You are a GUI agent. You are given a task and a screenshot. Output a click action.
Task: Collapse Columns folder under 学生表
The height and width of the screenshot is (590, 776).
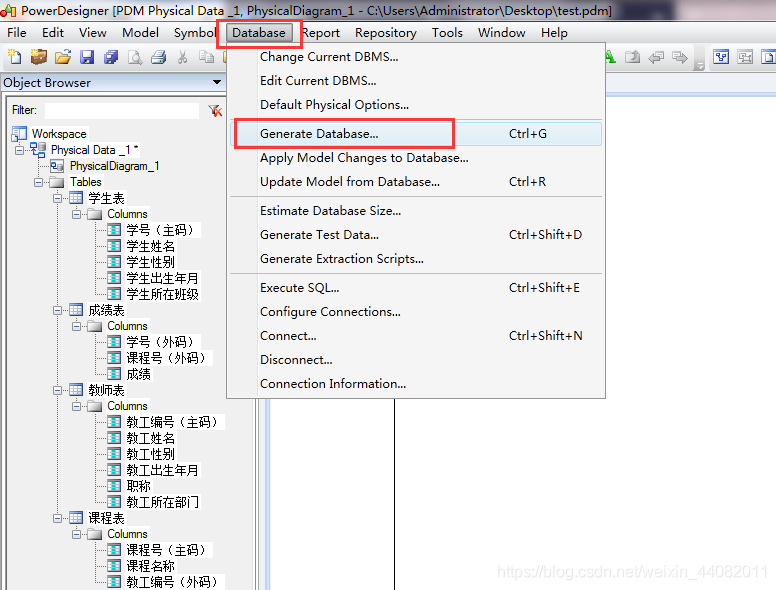(76, 214)
